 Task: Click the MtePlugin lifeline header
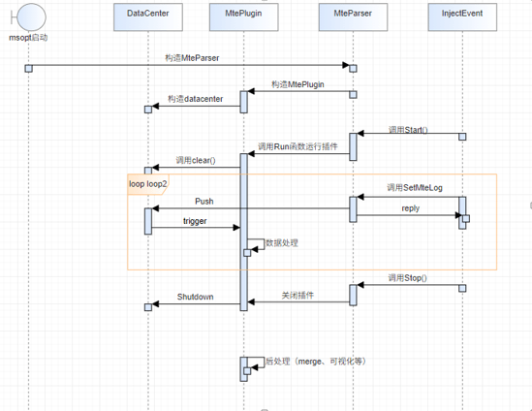coord(243,17)
